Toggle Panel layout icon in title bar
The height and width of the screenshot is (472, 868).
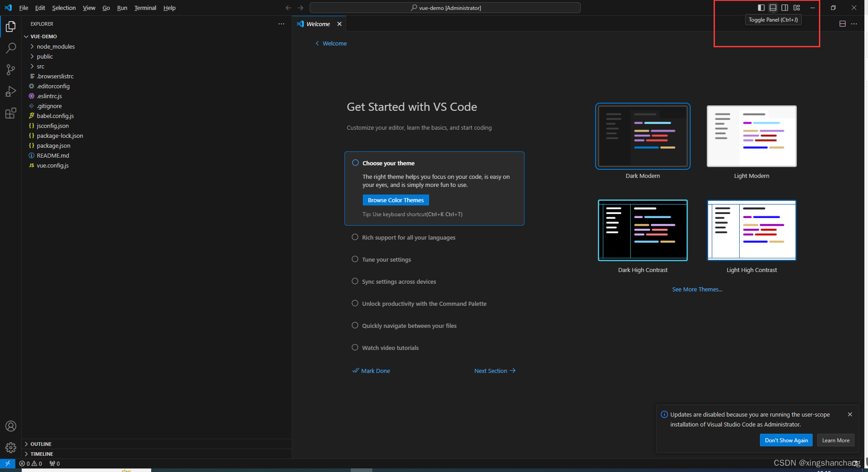click(773, 8)
